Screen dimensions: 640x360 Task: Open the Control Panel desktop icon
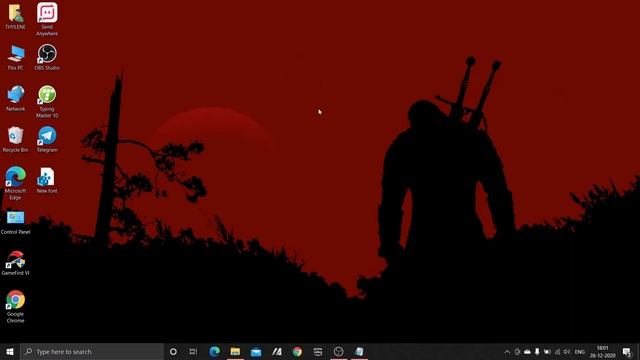click(16, 222)
